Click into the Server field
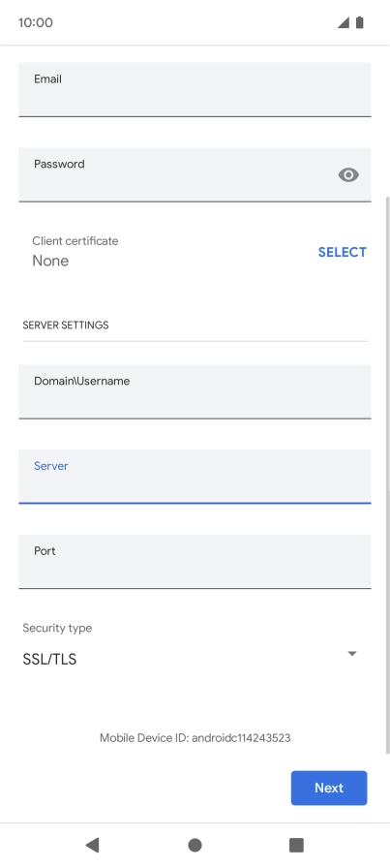The height and width of the screenshot is (868, 390). (x=195, y=477)
